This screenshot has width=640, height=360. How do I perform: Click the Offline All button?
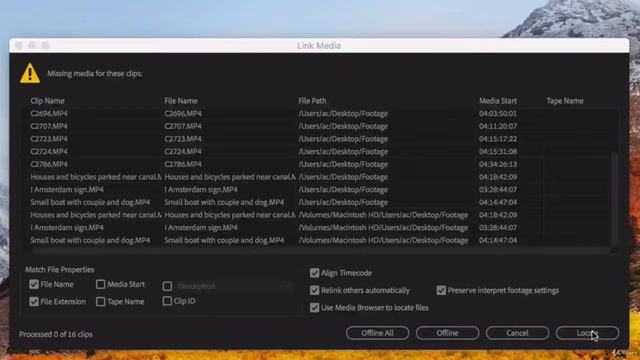tap(377, 333)
